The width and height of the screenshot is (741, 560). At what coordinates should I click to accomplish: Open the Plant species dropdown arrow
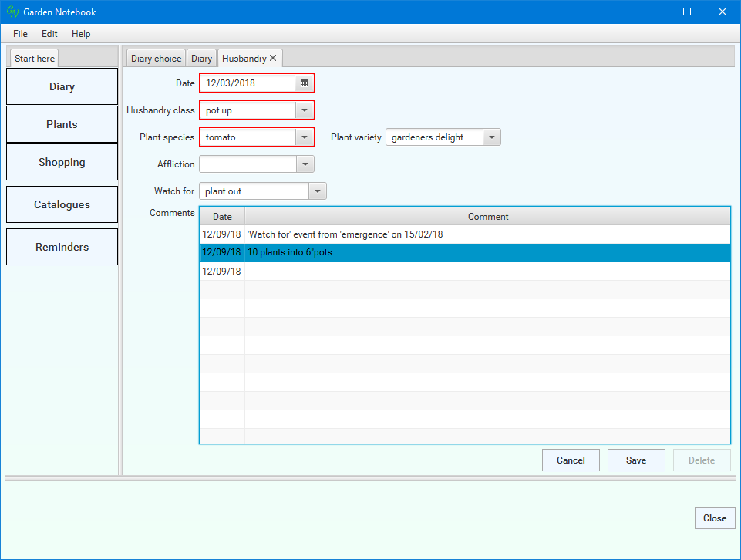tap(305, 137)
